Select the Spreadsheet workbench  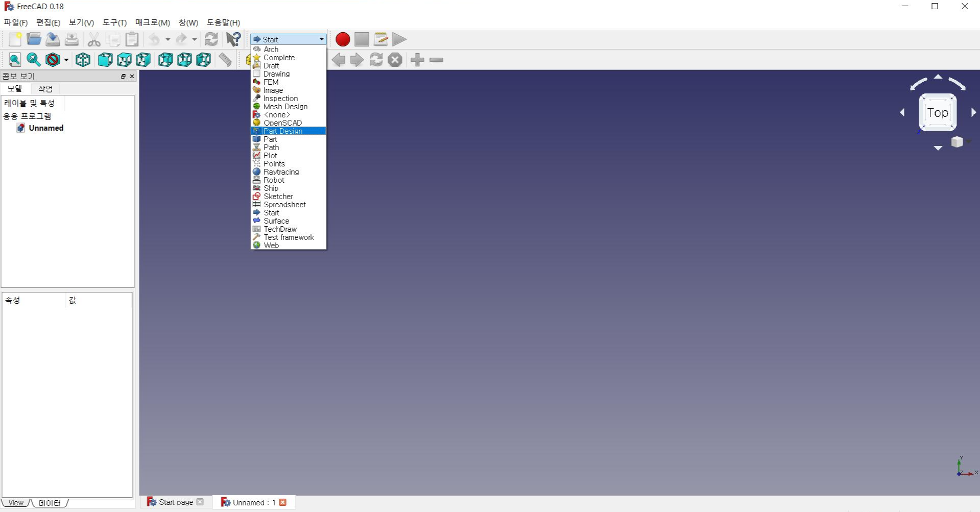[289, 205]
